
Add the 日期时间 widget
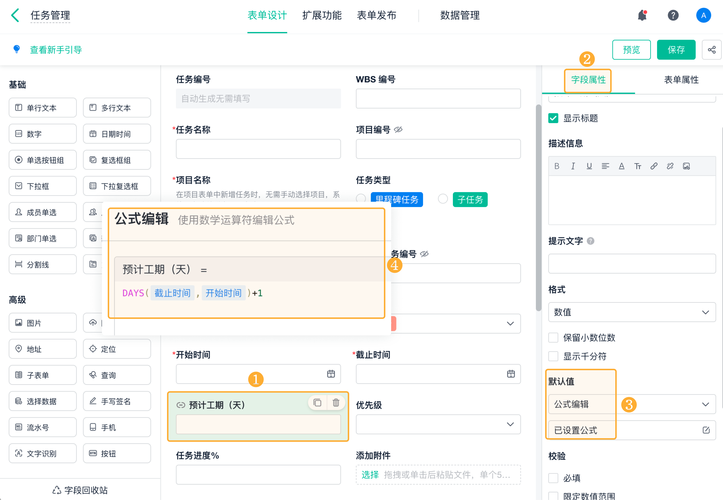(x=117, y=134)
